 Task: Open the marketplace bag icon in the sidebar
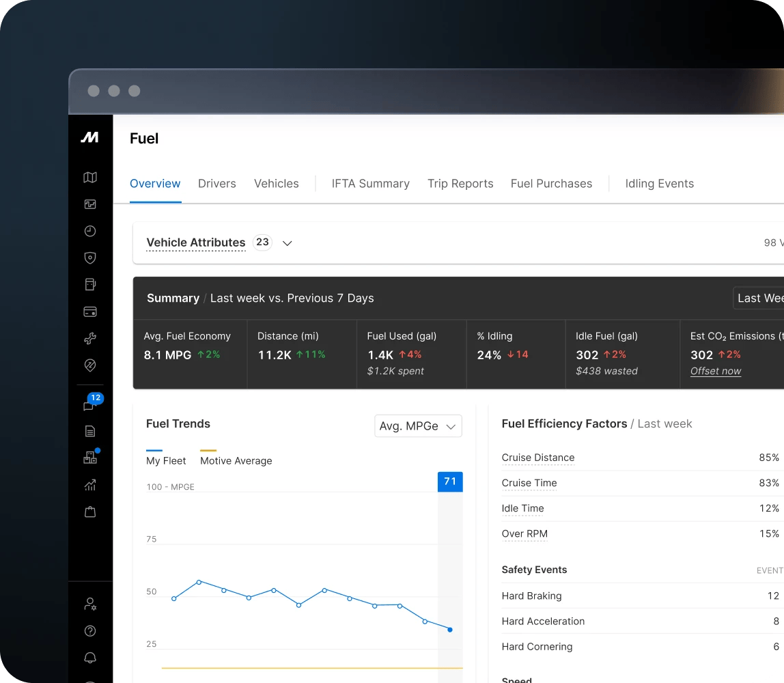coord(90,512)
